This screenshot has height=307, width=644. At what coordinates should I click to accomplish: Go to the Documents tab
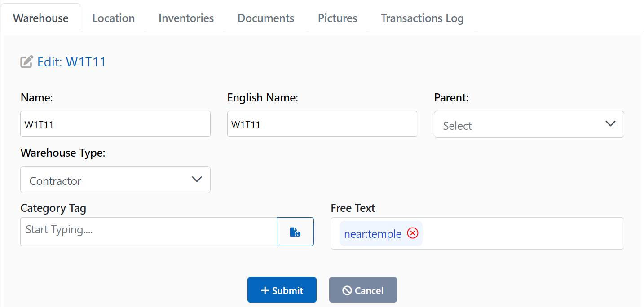(266, 18)
